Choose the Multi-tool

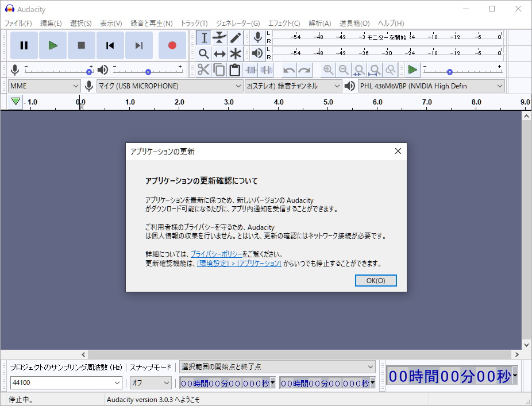point(236,53)
